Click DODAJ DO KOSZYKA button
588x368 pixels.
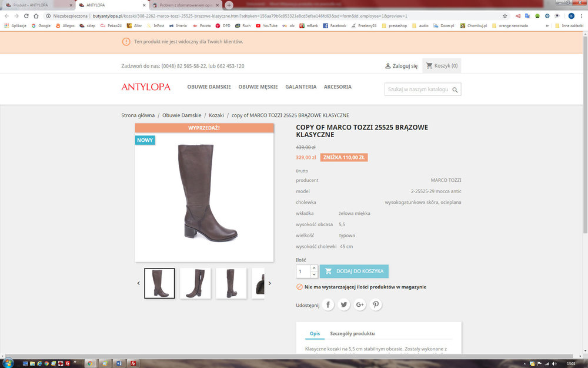(x=354, y=271)
